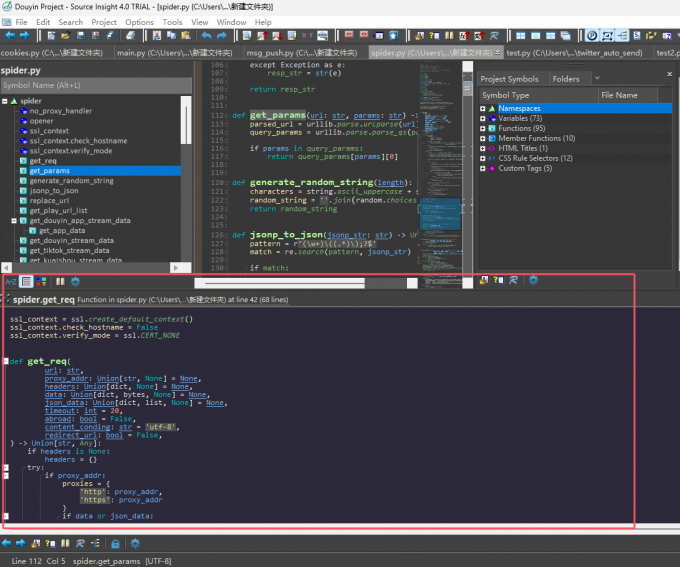The height and width of the screenshot is (567, 680).
Task: Click gear icon in symbol window toolbar
Action: [x=75, y=282]
